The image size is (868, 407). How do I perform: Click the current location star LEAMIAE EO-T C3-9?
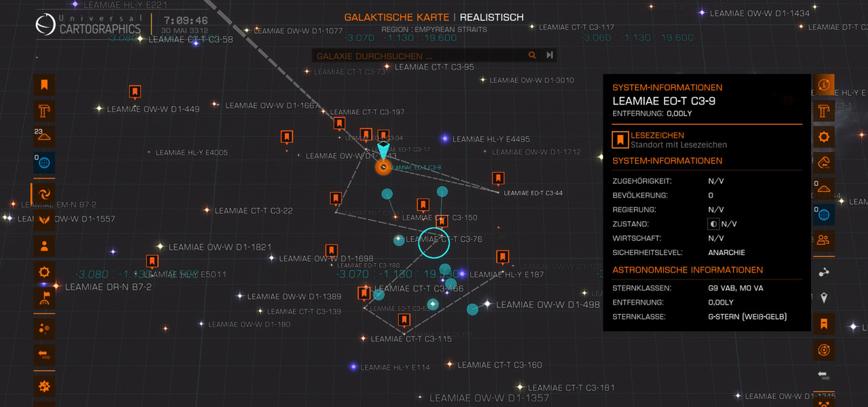pos(383,166)
